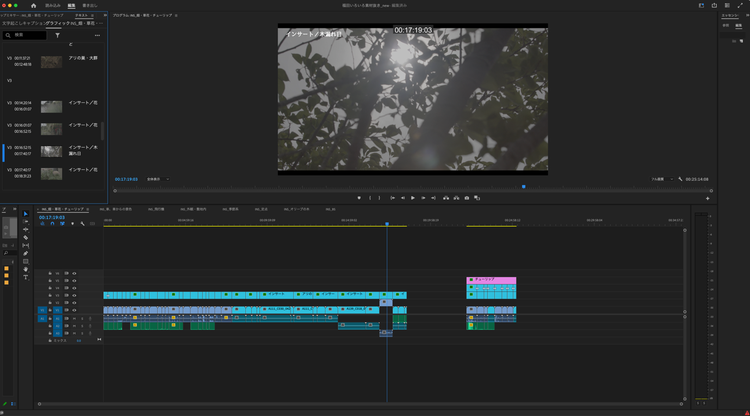The image size is (750, 416).
Task: Click the timeline playhead marker
Action: [387, 224]
